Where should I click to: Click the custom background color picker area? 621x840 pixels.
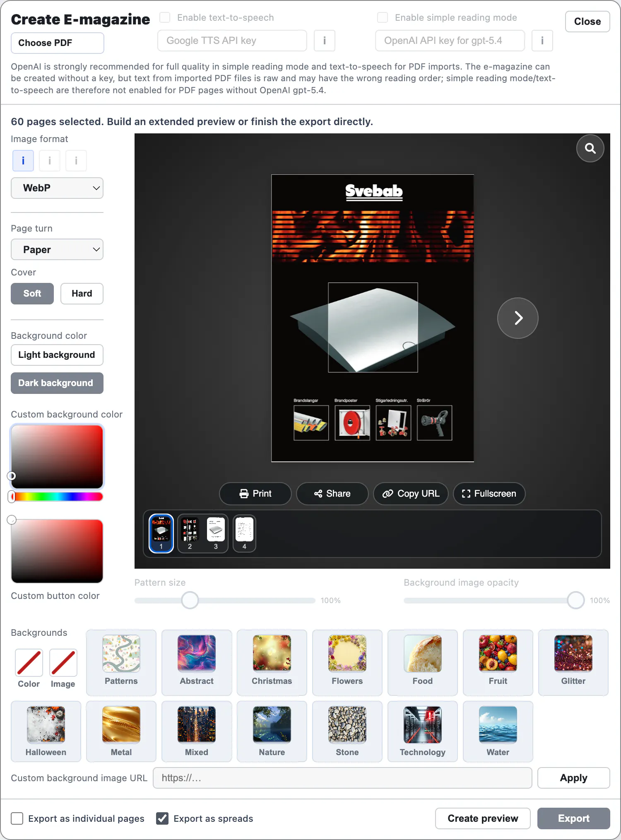tap(57, 456)
